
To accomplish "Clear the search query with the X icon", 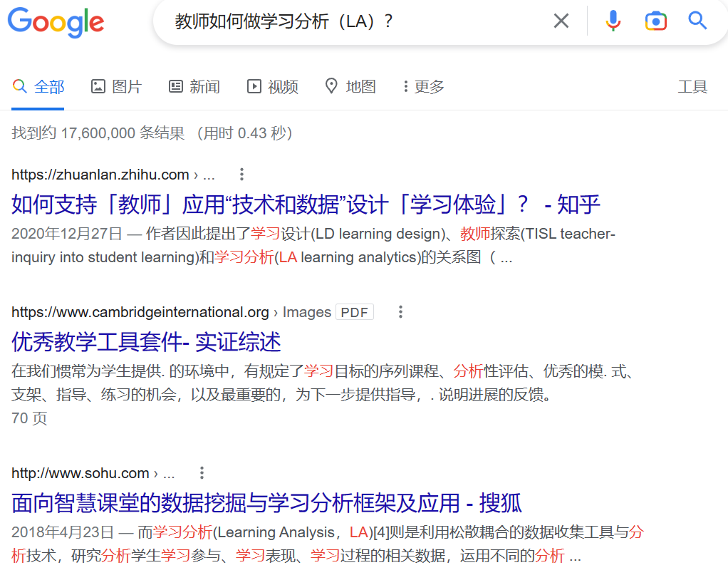I will point(561,21).
